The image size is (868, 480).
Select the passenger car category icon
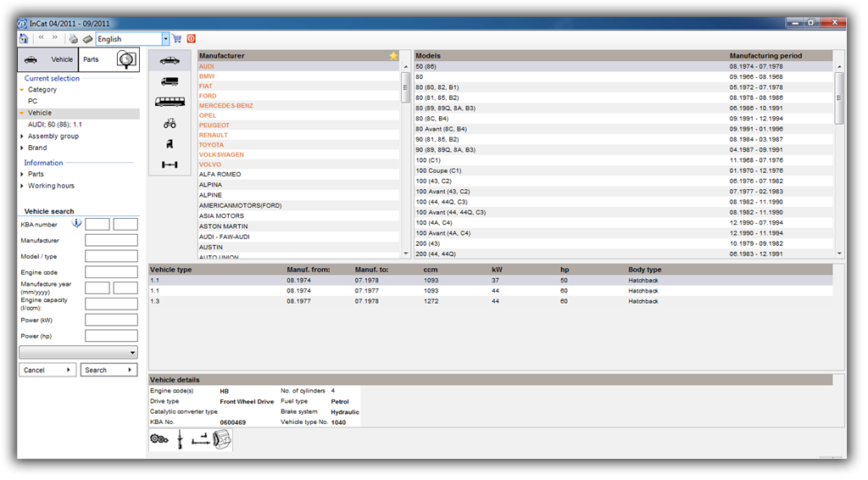170,60
